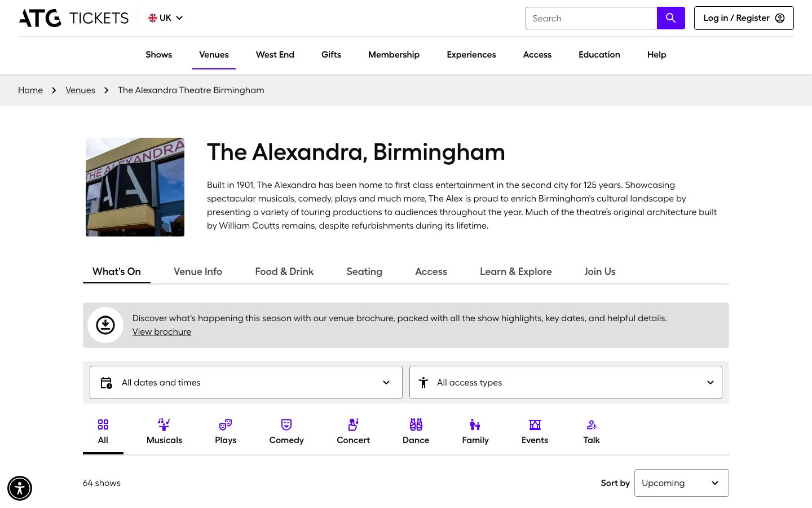Click the Log in / Register button
The image size is (812, 508).
pyautogui.click(x=744, y=18)
